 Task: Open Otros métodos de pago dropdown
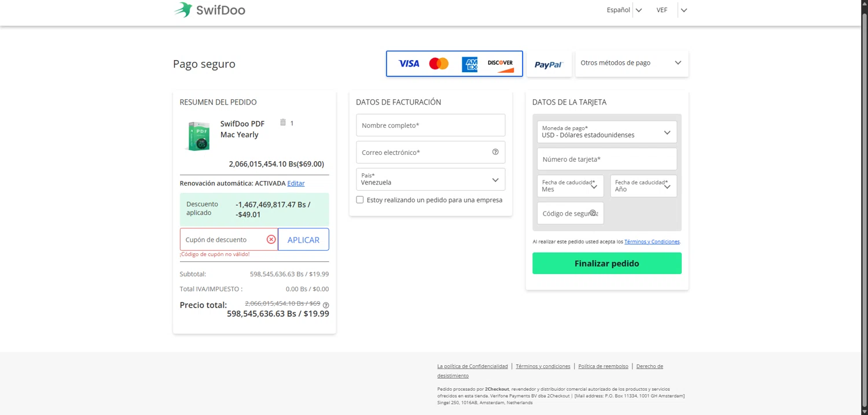[x=632, y=63]
